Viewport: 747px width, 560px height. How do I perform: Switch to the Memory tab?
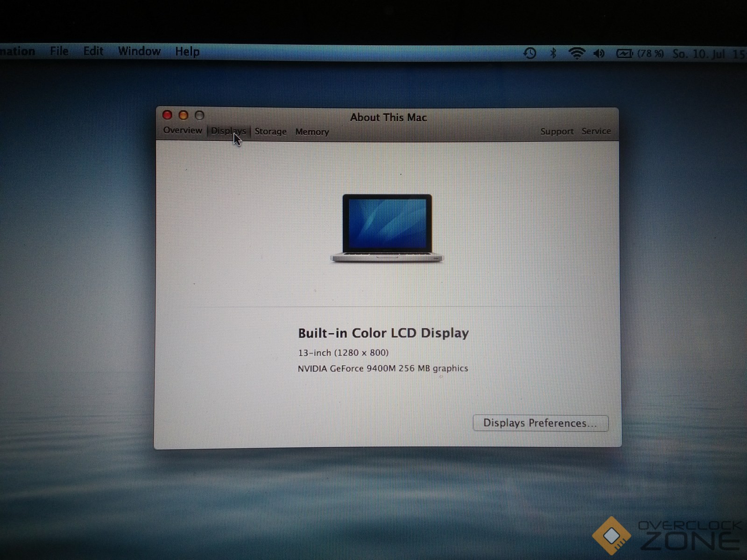[x=312, y=132]
